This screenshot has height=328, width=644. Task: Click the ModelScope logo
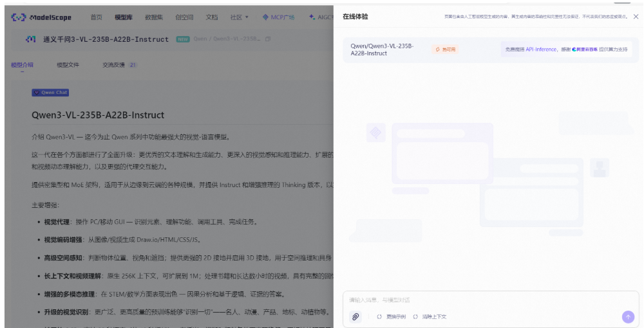coord(41,17)
